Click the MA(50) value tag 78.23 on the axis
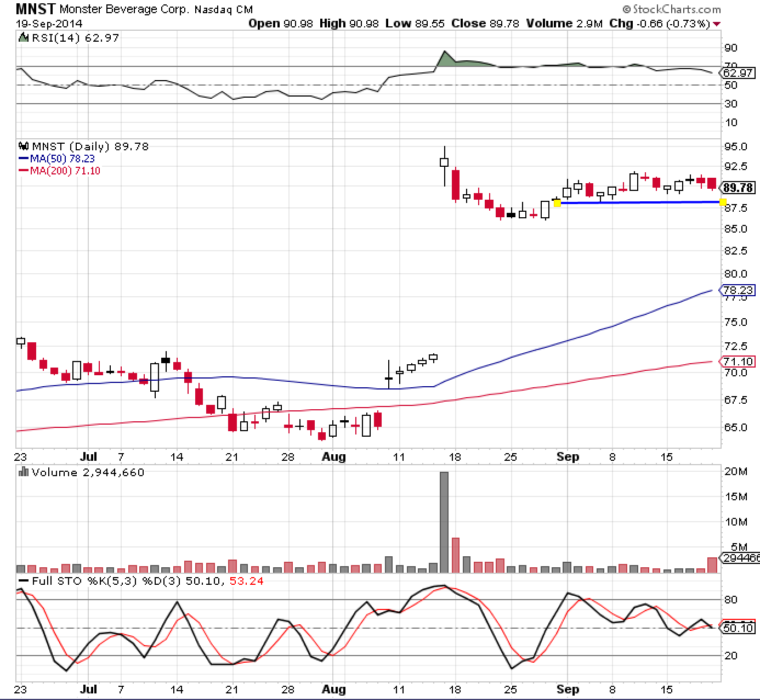 click(738, 290)
